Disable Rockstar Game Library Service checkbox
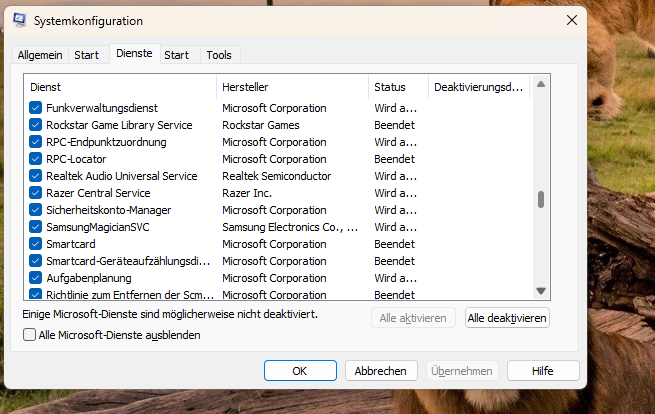The height and width of the screenshot is (414, 655). [x=36, y=125]
